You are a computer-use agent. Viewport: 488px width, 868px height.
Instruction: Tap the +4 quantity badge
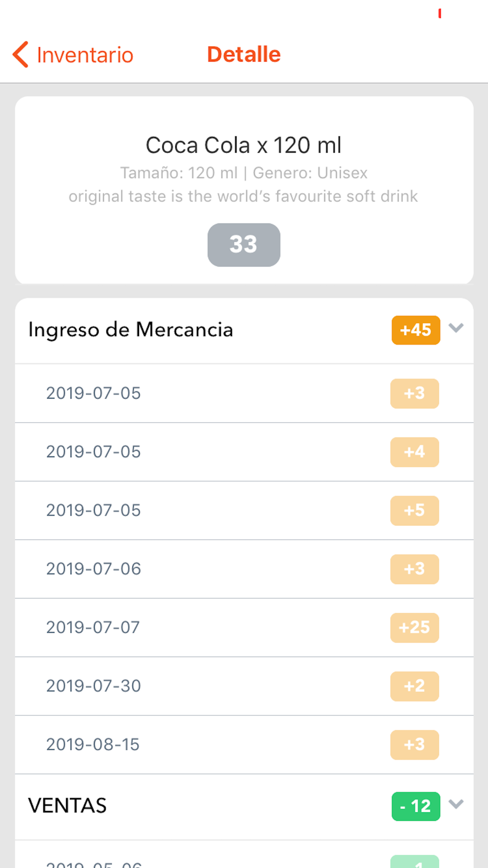[414, 452]
